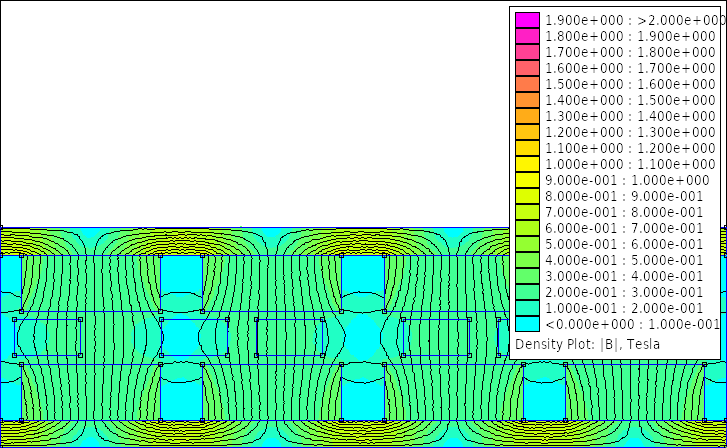The image size is (727, 448).
Task: Click the swatch for 4.000e-001 : 5.000e-001
Action: [527, 260]
